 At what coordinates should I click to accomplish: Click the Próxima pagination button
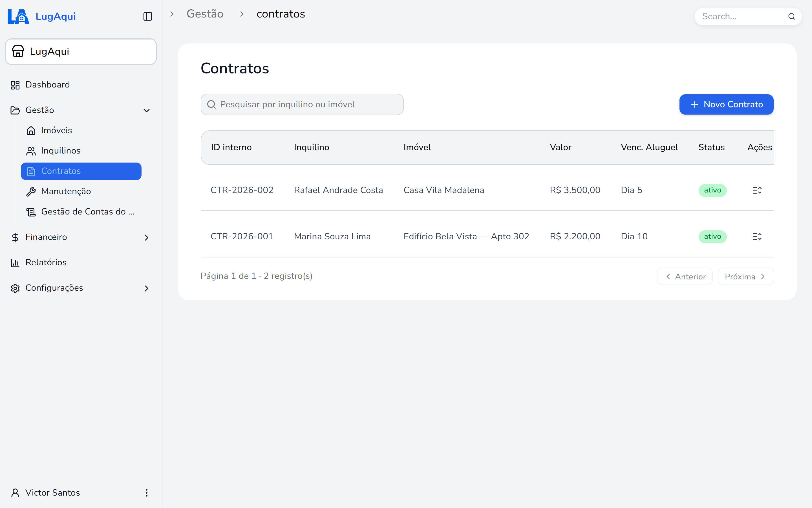point(745,277)
